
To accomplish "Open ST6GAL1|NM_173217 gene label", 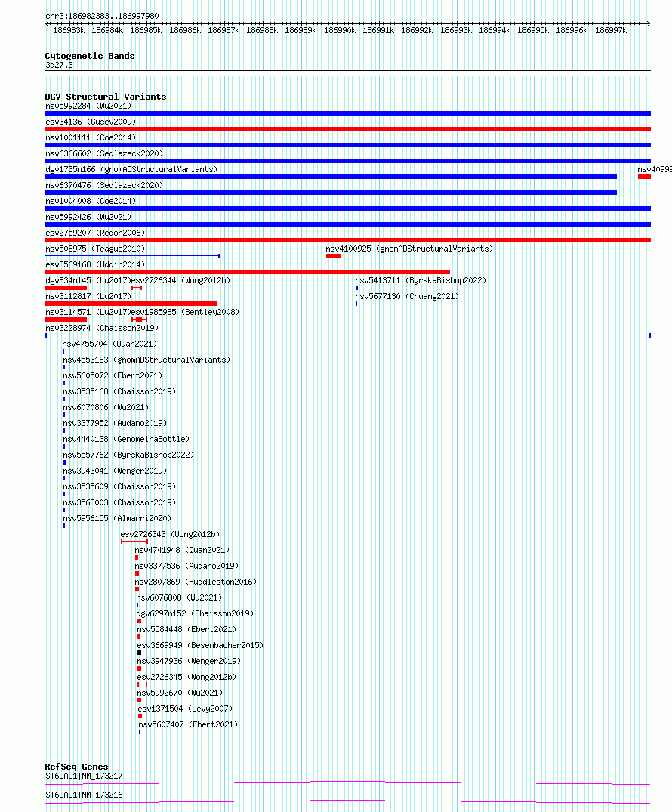I will point(84,776).
